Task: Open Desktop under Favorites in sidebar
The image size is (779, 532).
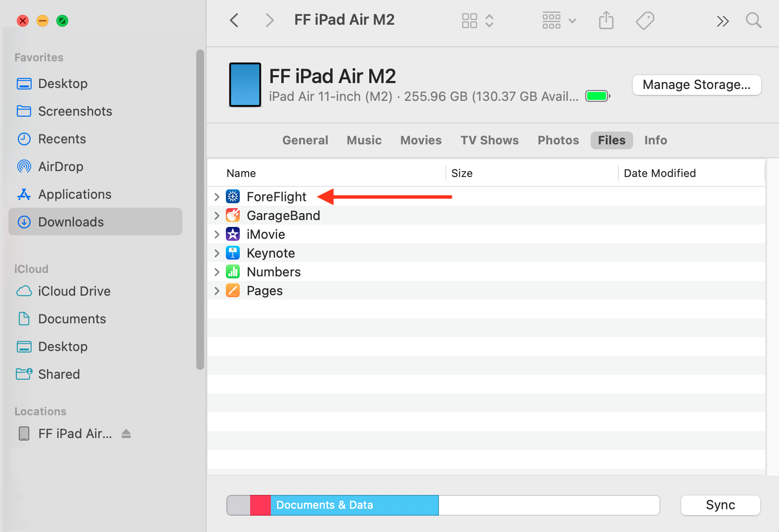Action: coord(95,84)
